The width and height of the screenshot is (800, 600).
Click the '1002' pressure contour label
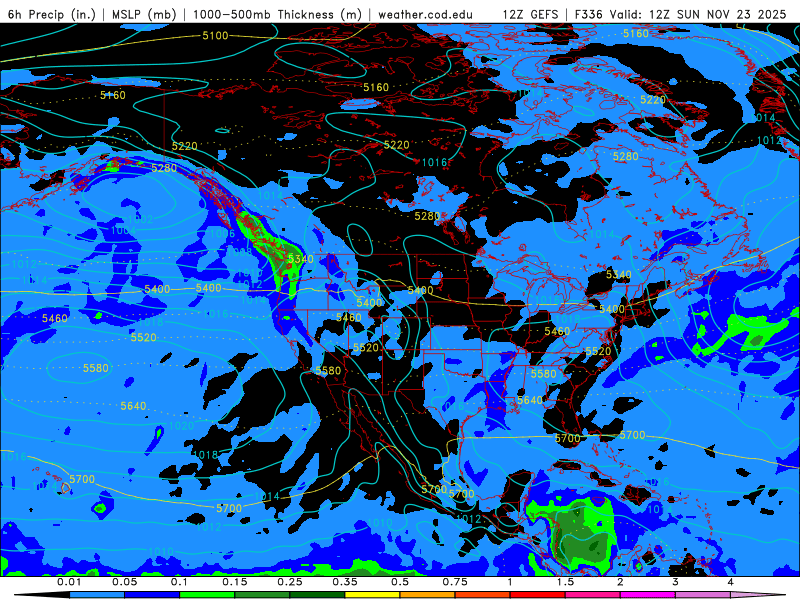(x=140, y=219)
